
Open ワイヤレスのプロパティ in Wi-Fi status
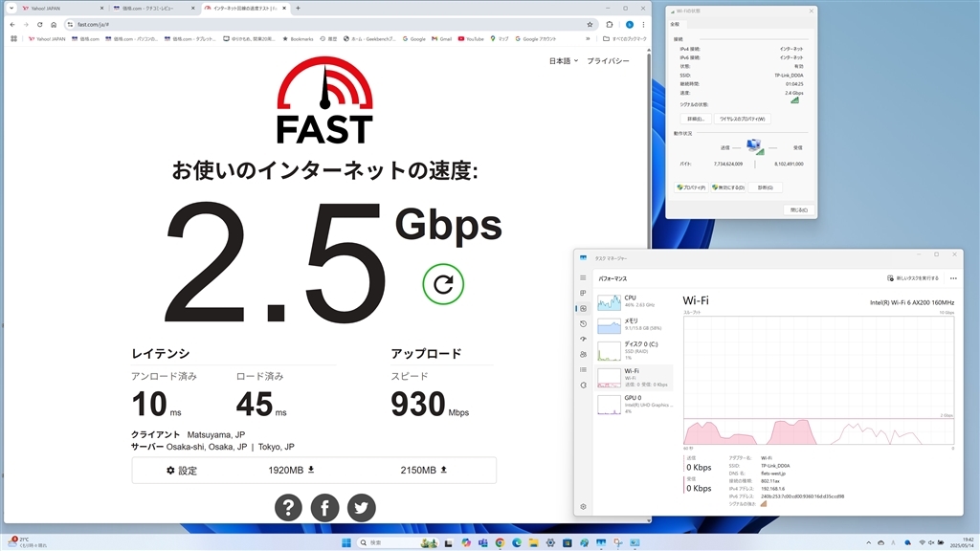742,119
